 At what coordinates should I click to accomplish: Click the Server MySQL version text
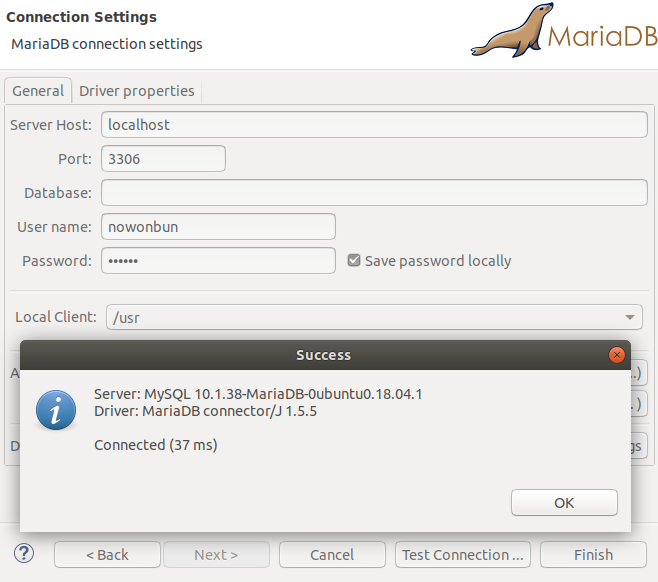(258, 394)
